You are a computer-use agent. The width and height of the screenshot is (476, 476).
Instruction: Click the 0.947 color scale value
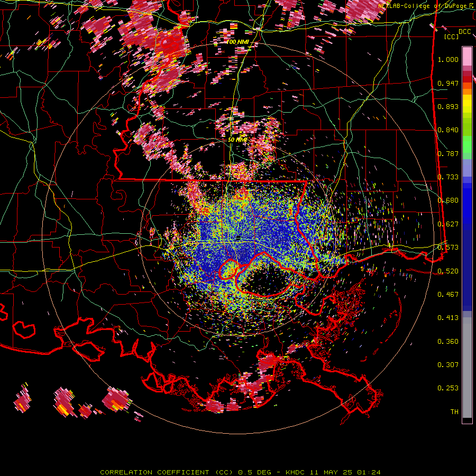(x=448, y=83)
